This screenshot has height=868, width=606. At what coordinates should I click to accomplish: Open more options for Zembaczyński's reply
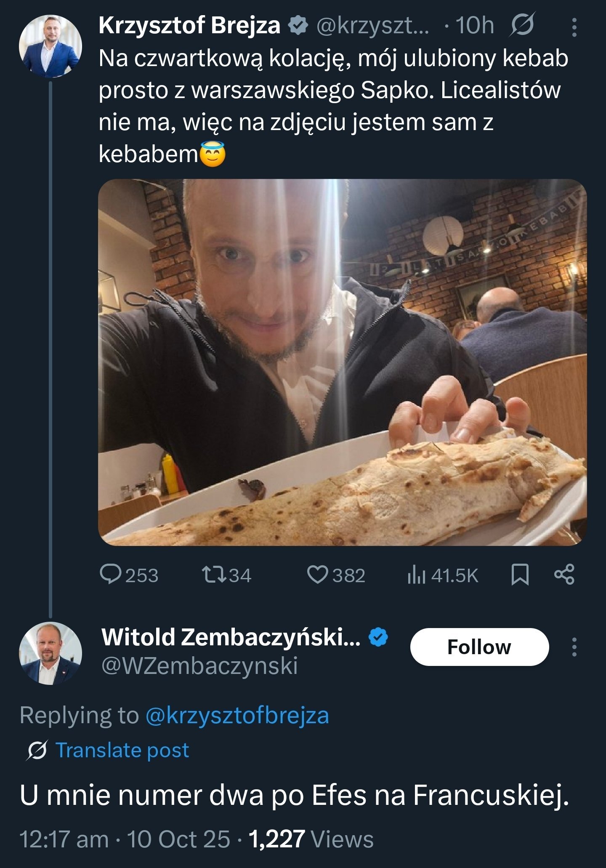coord(574,647)
